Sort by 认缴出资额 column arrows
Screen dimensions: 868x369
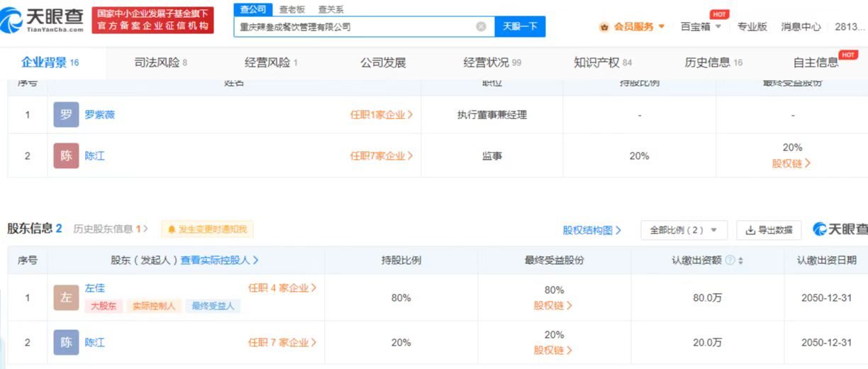point(741,260)
